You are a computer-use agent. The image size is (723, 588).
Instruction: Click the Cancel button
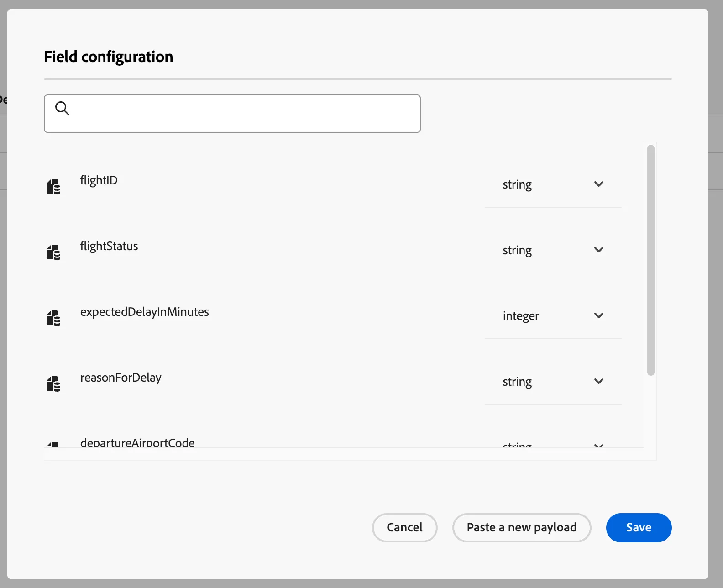[404, 528]
